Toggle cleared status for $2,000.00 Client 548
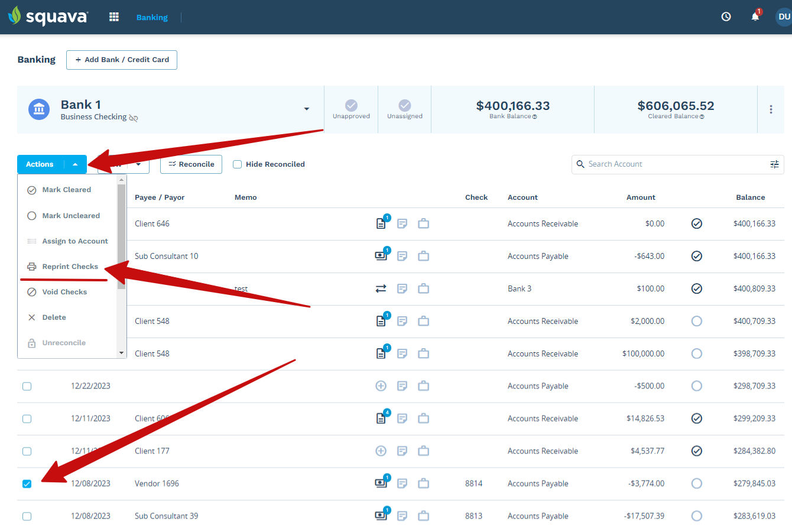Viewport: 792px width, 532px height. coord(696,321)
